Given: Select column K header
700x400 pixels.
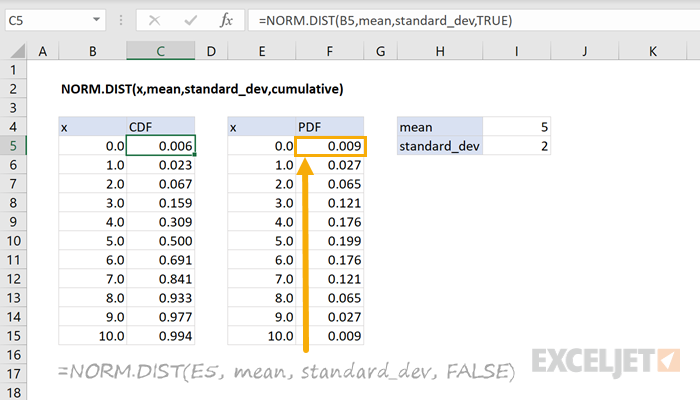Looking at the screenshot, I should [x=653, y=51].
